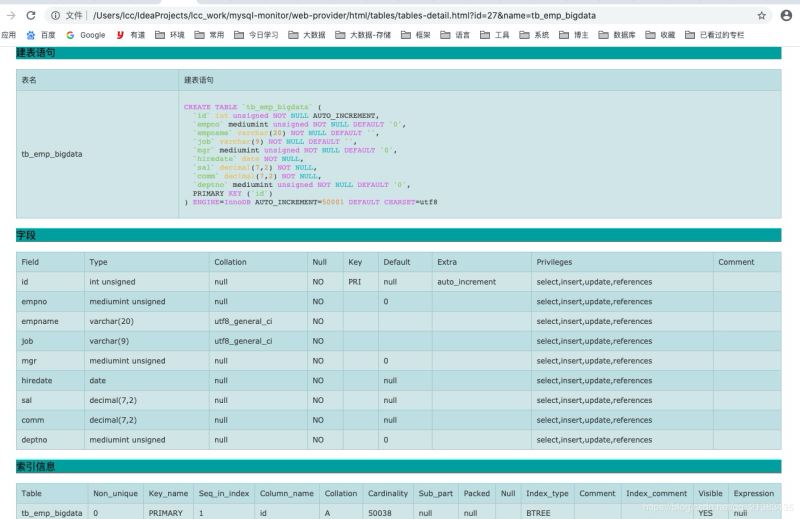Open the 工具 bookmark folder
Viewport: 800px width, 519px height.
point(495,35)
